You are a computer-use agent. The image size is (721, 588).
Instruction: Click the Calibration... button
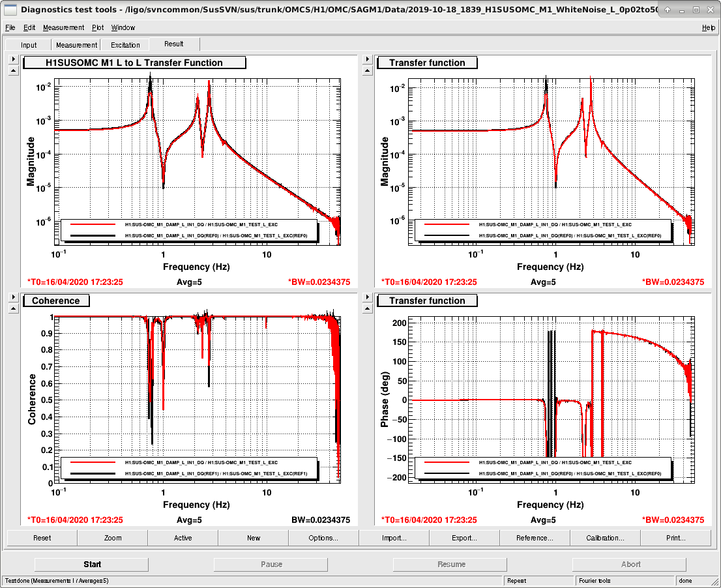(x=605, y=537)
